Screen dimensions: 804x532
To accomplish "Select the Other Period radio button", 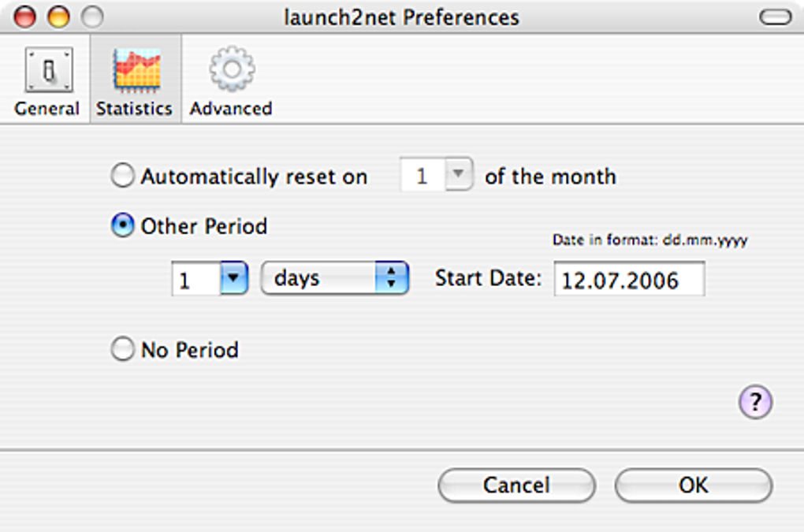I will coord(122,227).
